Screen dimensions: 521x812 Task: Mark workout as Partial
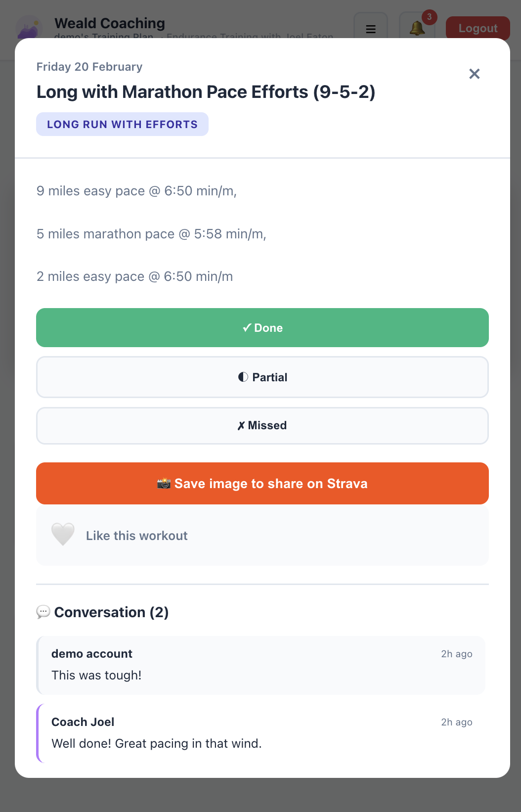262,377
